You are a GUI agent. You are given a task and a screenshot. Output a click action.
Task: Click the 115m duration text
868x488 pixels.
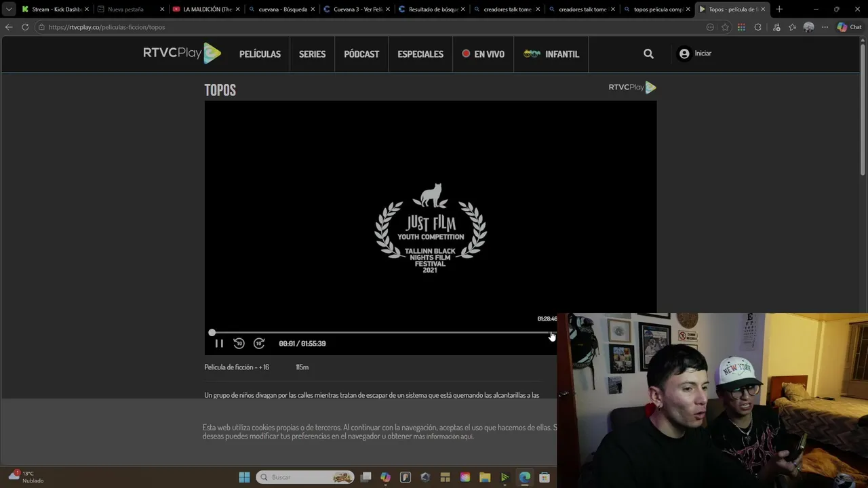pyautogui.click(x=302, y=367)
